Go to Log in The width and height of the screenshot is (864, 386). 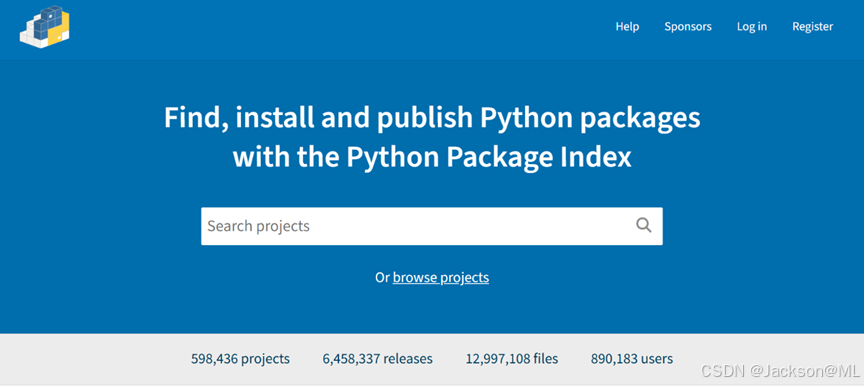pyautogui.click(x=752, y=26)
